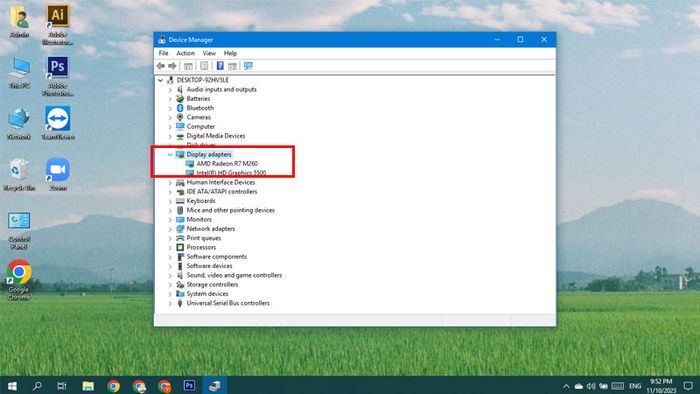Select the Keyboards category row

point(201,201)
